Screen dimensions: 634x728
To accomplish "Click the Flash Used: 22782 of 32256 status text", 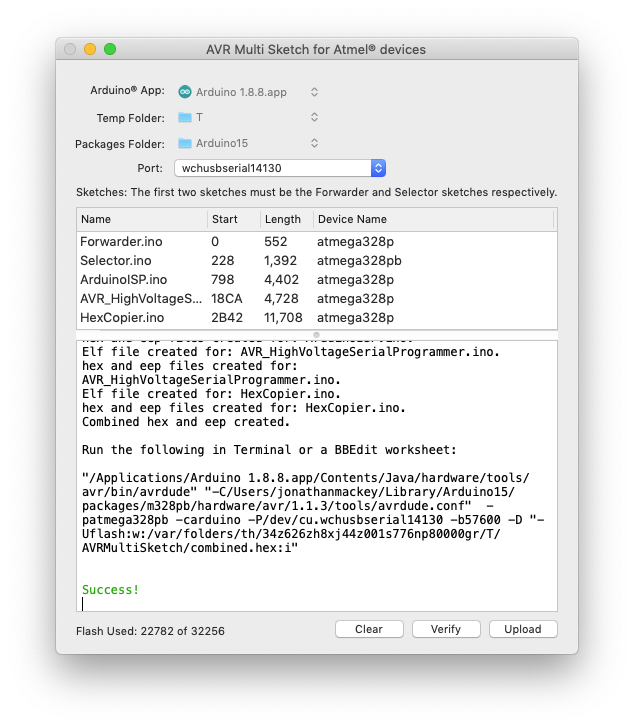I will 150,631.
